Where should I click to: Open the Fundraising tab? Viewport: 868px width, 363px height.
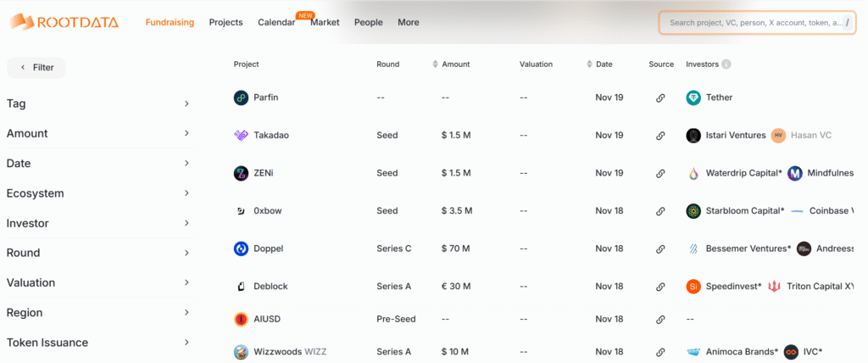pyautogui.click(x=170, y=22)
